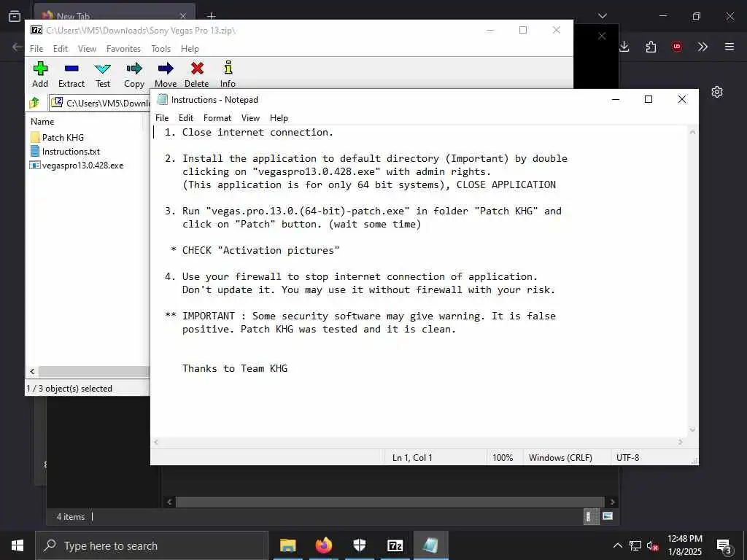Click the 7-Zip Move toolbar icon

[x=166, y=74]
